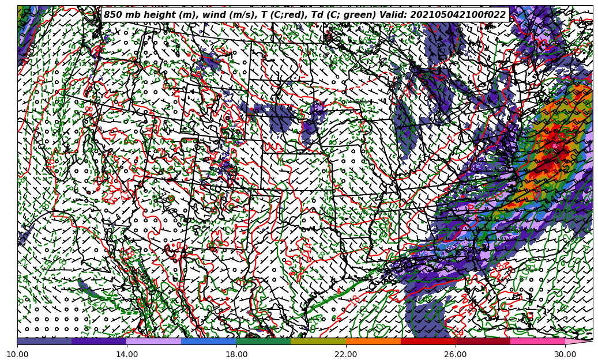Click the 26.00 colorbar tick label
Screen dimensions: 598x364
[x=456, y=354]
